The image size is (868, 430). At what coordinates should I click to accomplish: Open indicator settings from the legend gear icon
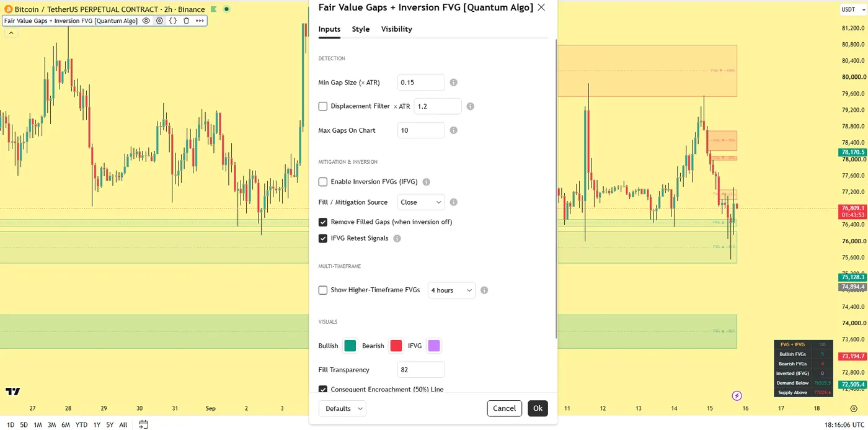click(x=159, y=20)
